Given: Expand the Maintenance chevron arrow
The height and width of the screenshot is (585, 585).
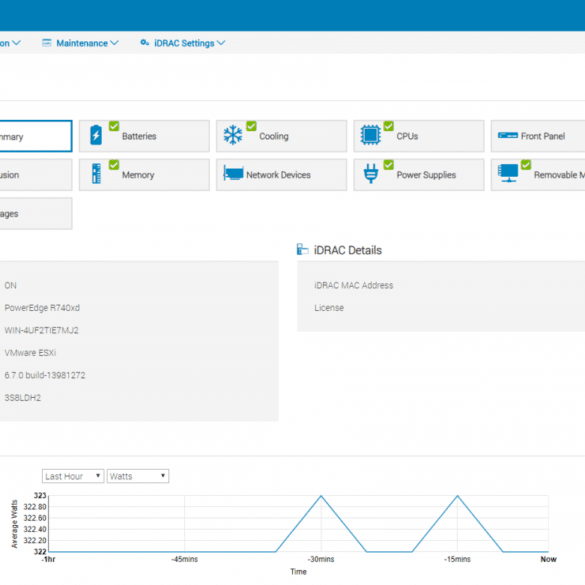Looking at the screenshot, I should [115, 43].
